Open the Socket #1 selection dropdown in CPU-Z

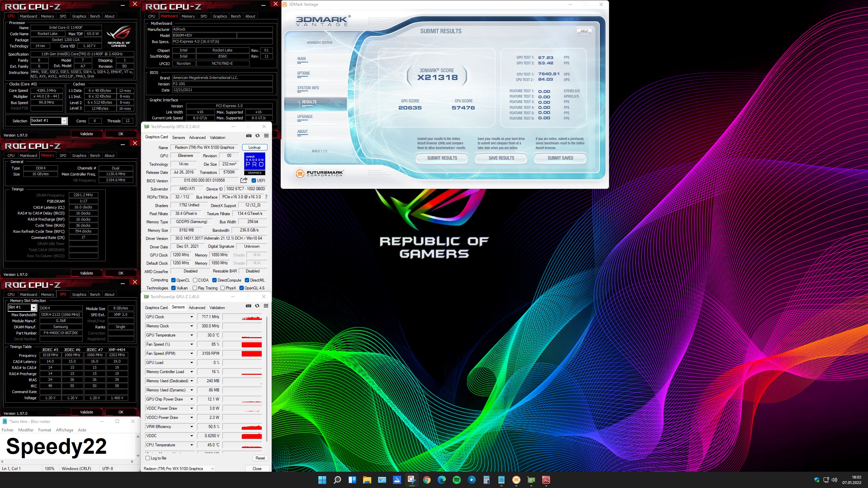click(x=64, y=121)
